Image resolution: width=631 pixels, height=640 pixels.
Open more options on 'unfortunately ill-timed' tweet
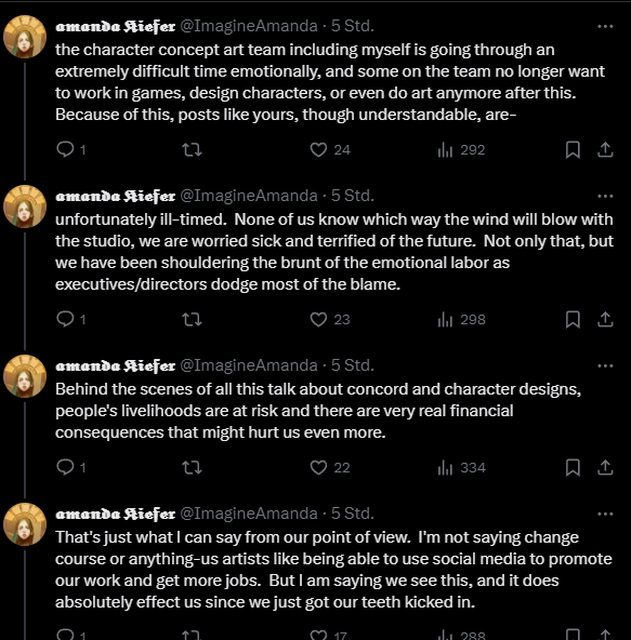click(604, 195)
